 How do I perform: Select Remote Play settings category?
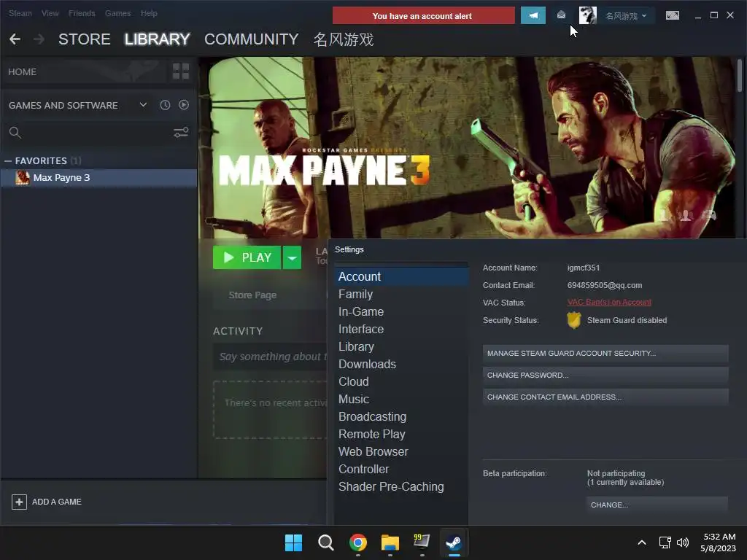tap(401, 435)
